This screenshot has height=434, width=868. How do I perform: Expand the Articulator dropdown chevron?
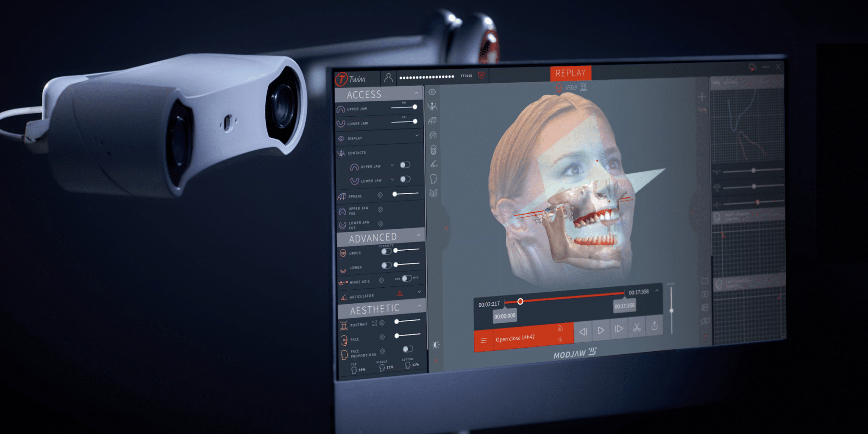click(420, 292)
